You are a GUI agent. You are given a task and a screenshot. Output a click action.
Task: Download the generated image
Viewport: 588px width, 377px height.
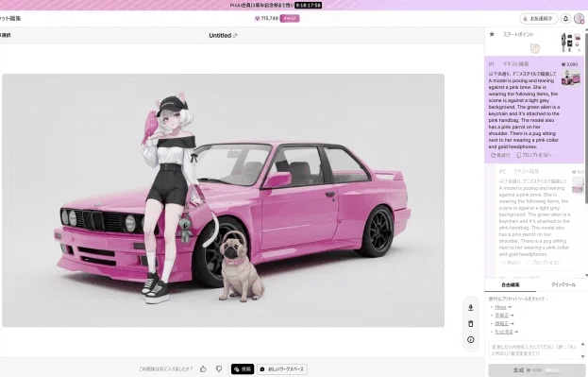click(x=471, y=307)
